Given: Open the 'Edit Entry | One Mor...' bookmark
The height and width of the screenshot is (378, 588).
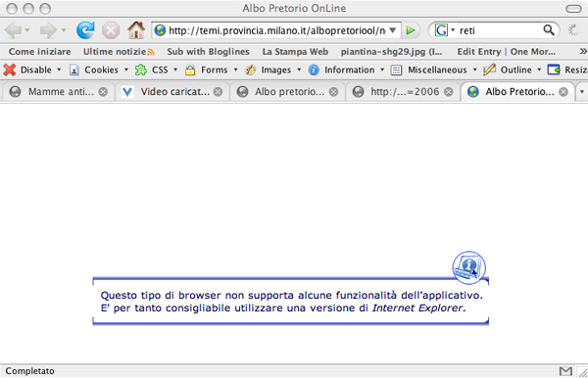Looking at the screenshot, I should [x=507, y=52].
